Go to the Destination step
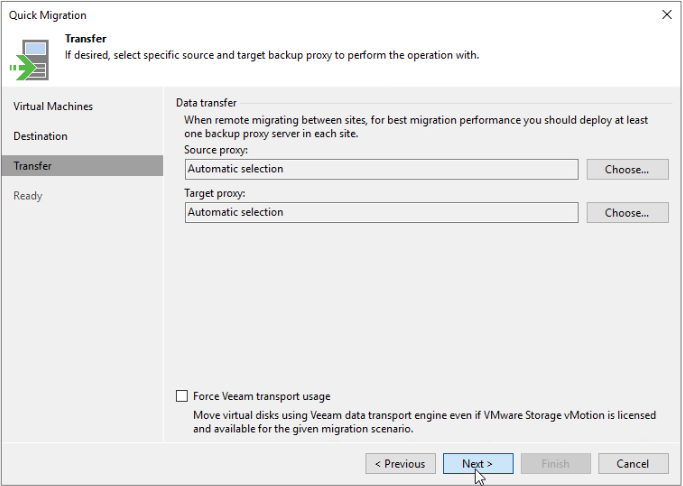Viewport: 683px width, 486px height. coord(41,136)
